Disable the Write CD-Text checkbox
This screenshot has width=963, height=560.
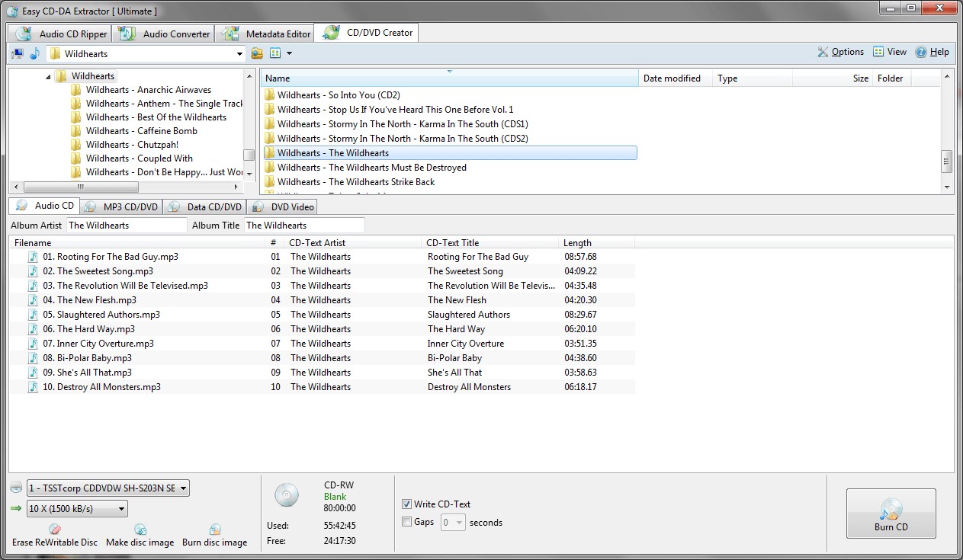[406, 504]
